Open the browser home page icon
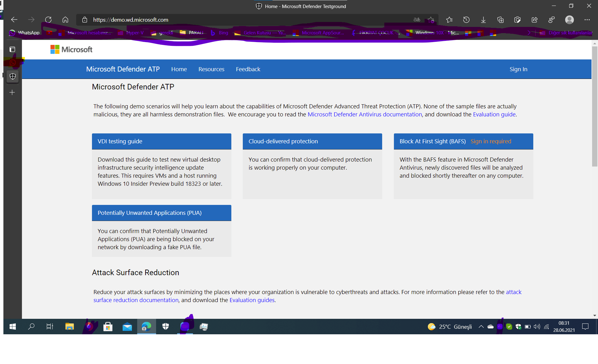The width and height of the screenshot is (598, 364). click(x=65, y=19)
